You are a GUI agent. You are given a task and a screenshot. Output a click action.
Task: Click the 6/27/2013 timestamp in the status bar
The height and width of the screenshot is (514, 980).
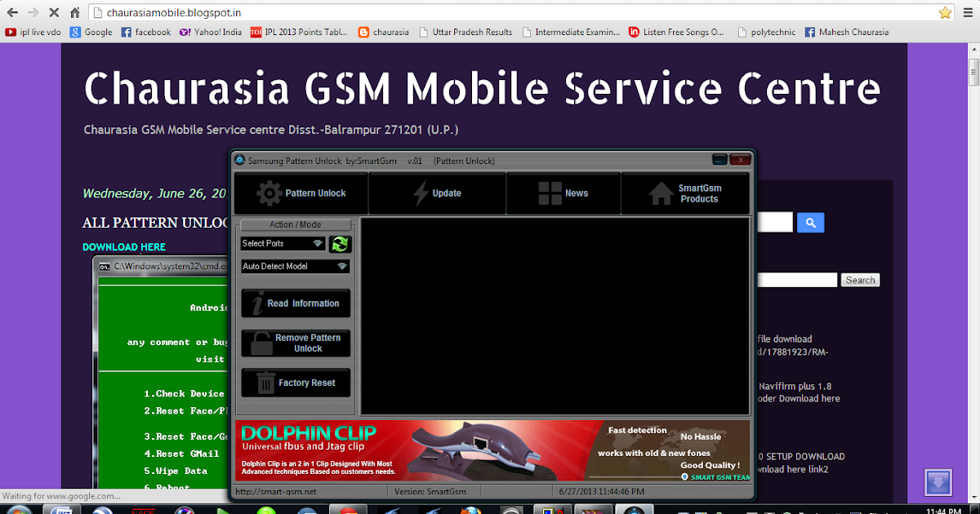601,492
